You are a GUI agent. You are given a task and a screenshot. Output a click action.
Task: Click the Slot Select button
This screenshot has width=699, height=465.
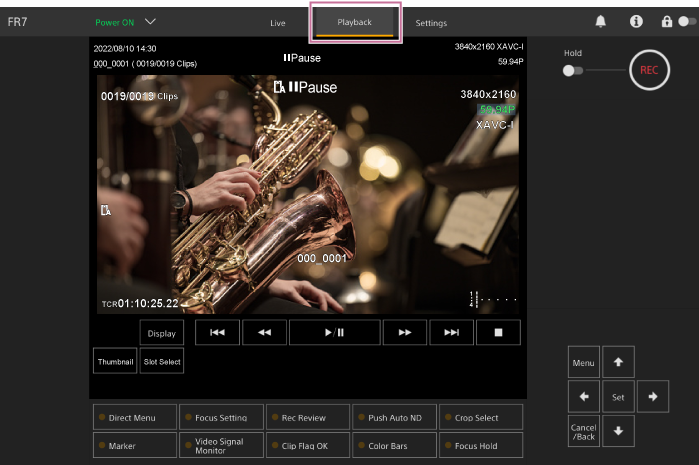click(x=162, y=361)
